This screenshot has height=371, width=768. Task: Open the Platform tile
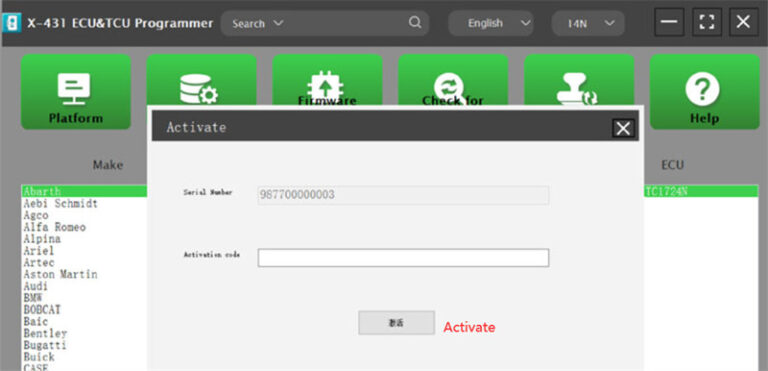click(76, 92)
